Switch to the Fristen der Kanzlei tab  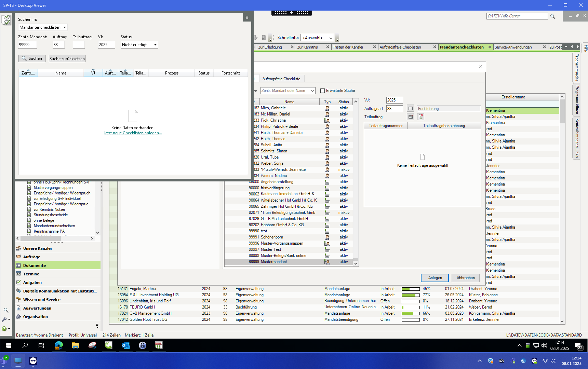pos(348,47)
